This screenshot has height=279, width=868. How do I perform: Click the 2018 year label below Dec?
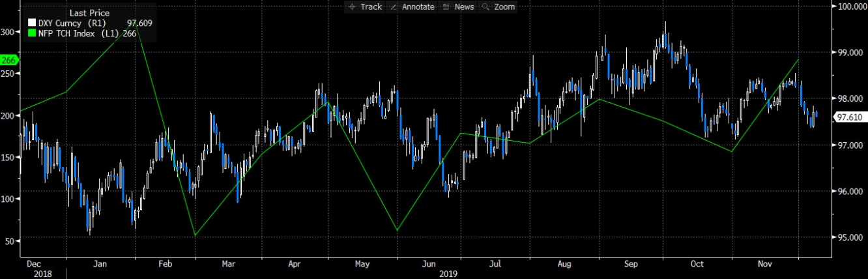35,274
